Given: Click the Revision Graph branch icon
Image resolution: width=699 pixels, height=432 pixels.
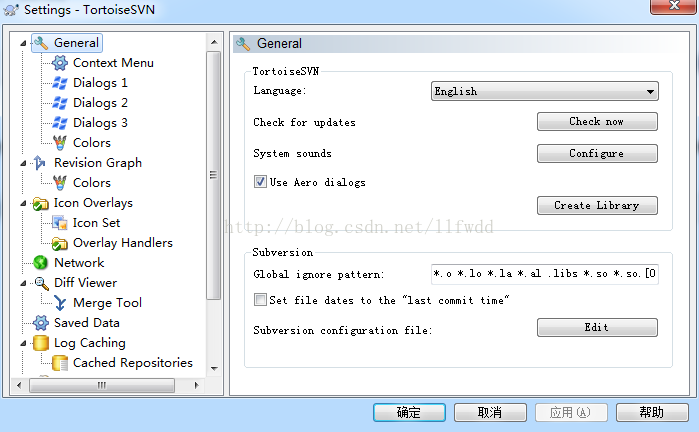Looking at the screenshot, I should tap(40, 163).
